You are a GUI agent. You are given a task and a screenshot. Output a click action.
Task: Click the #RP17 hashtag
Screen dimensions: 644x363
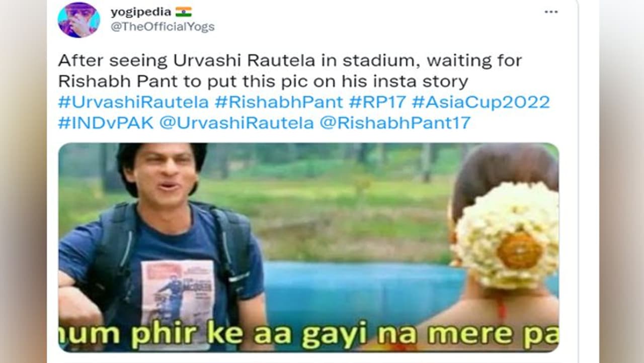377,102
